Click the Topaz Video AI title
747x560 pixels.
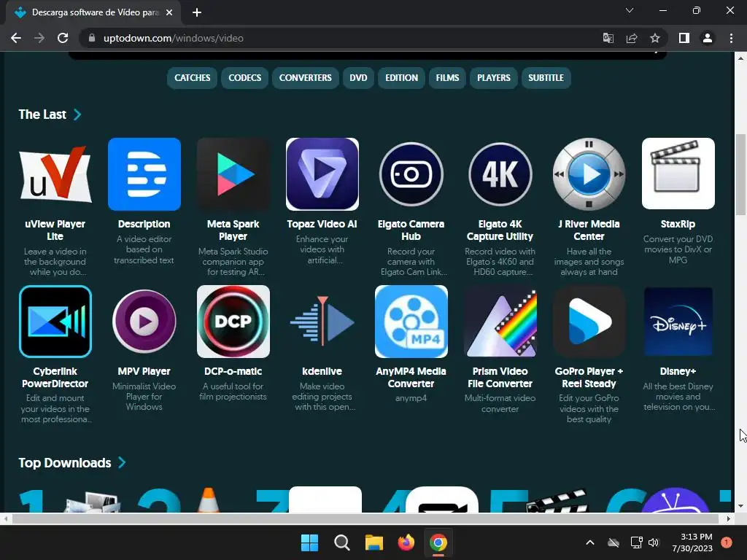(322, 224)
